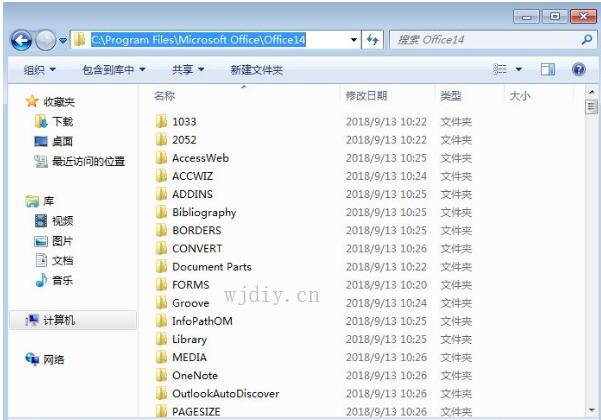Click the 新建文件夹 button
601x420 pixels.
[256, 70]
